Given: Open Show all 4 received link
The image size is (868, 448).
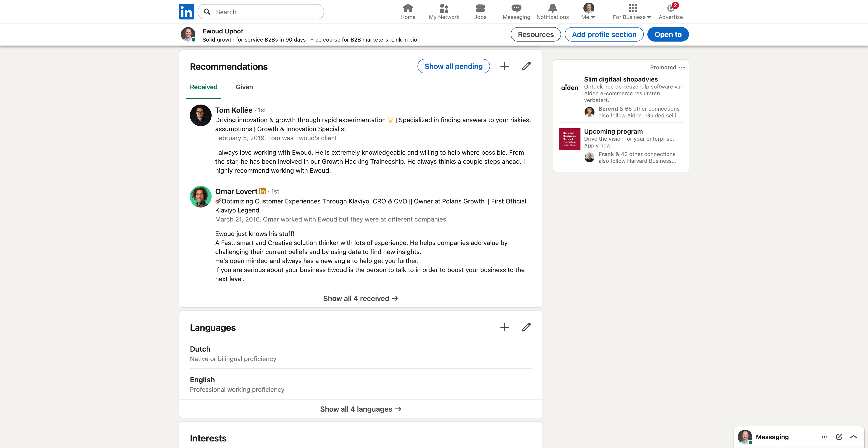Looking at the screenshot, I should (360, 299).
